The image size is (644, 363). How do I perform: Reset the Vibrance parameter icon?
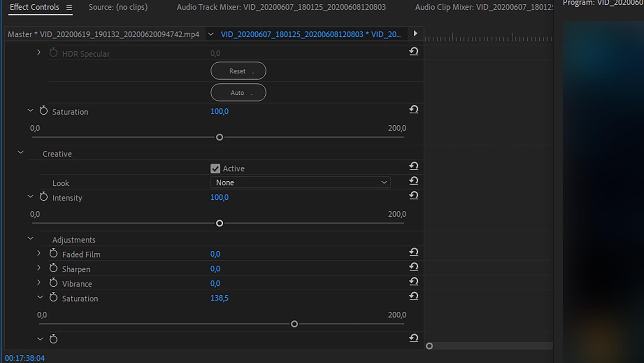414,282
